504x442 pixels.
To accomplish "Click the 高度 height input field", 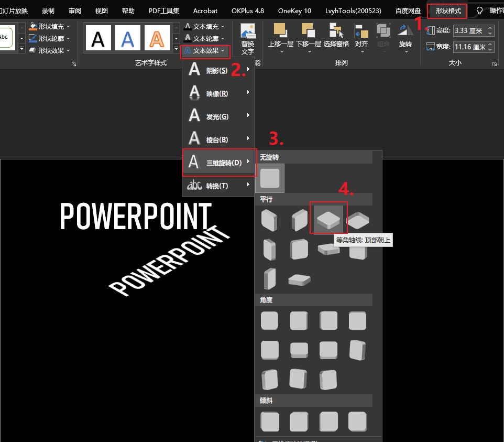I will pos(474,30).
